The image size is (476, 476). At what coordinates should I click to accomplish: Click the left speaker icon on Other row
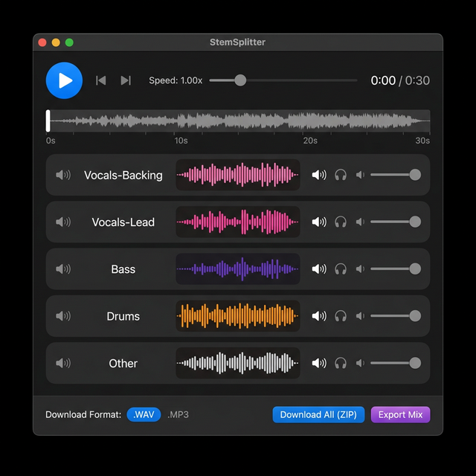[63, 363]
